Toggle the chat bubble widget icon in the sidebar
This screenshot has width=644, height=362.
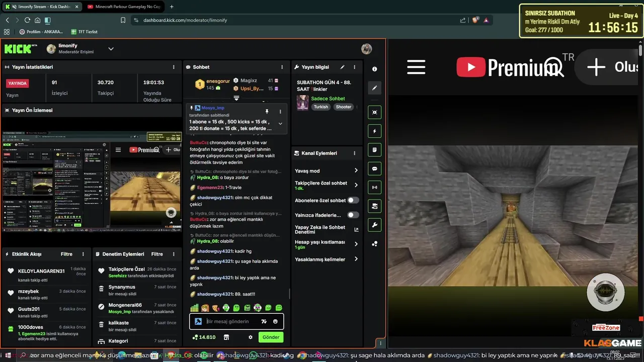point(374,168)
